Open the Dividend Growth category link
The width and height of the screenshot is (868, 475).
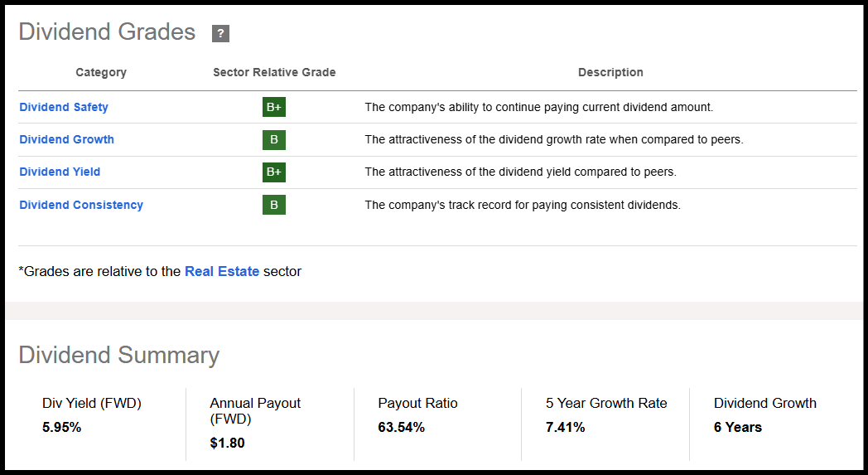pyautogui.click(x=67, y=139)
